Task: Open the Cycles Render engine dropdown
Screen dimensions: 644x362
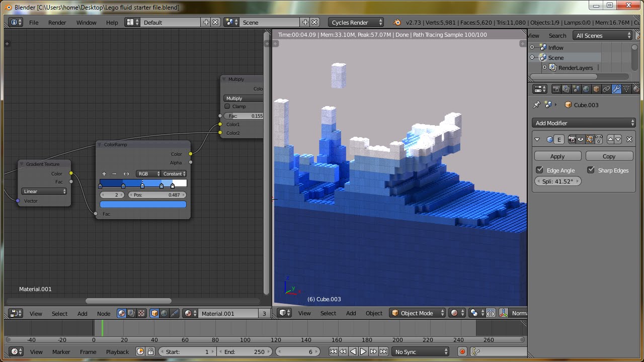Action: click(356, 22)
